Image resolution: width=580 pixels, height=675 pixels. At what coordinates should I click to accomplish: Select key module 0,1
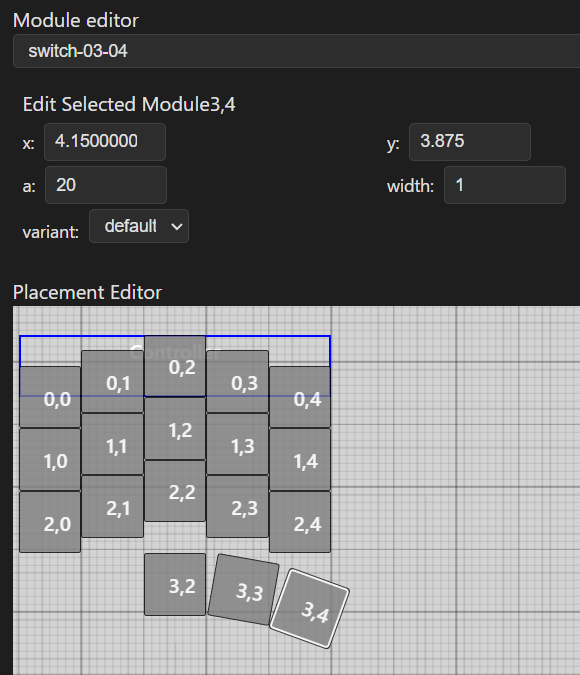pyautogui.click(x=112, y=381)
